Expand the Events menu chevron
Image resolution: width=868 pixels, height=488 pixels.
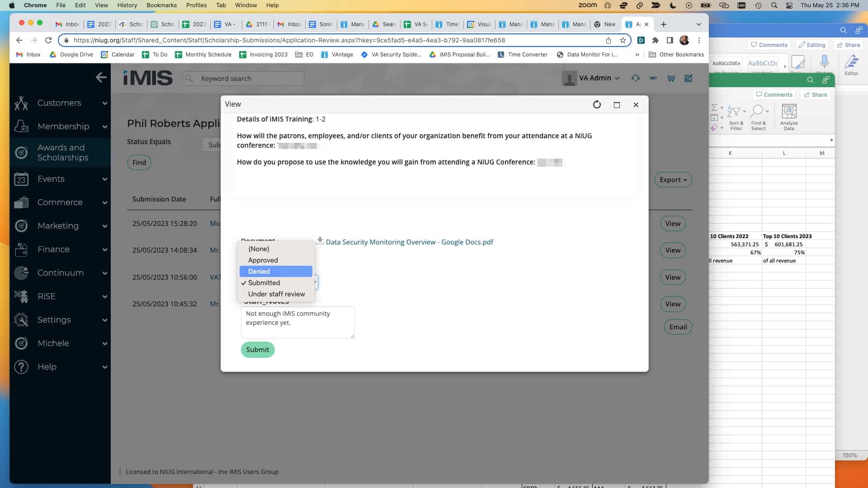105,179
